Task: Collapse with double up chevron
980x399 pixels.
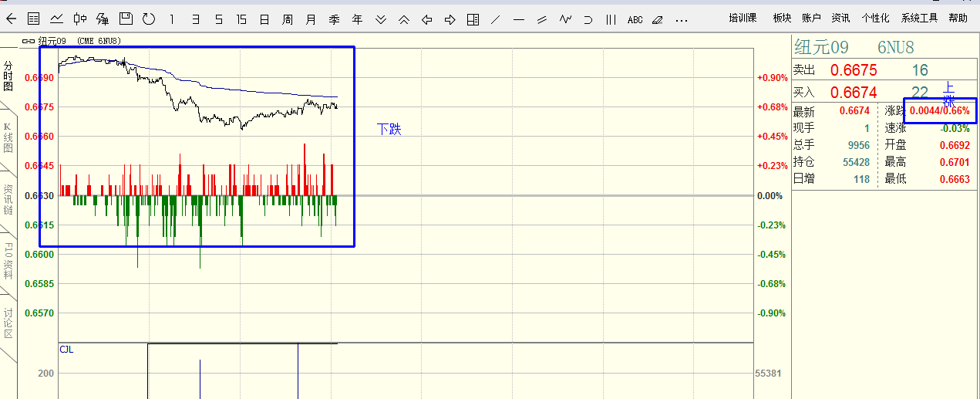Action: coord(403,19)
